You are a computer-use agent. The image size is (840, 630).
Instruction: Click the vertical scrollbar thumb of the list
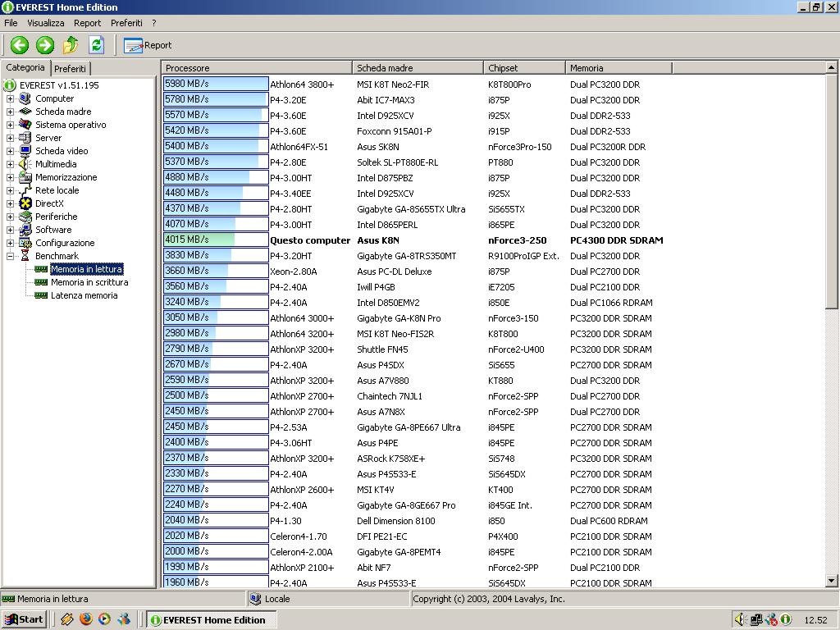pyautogui.click(x=831, y=190)
